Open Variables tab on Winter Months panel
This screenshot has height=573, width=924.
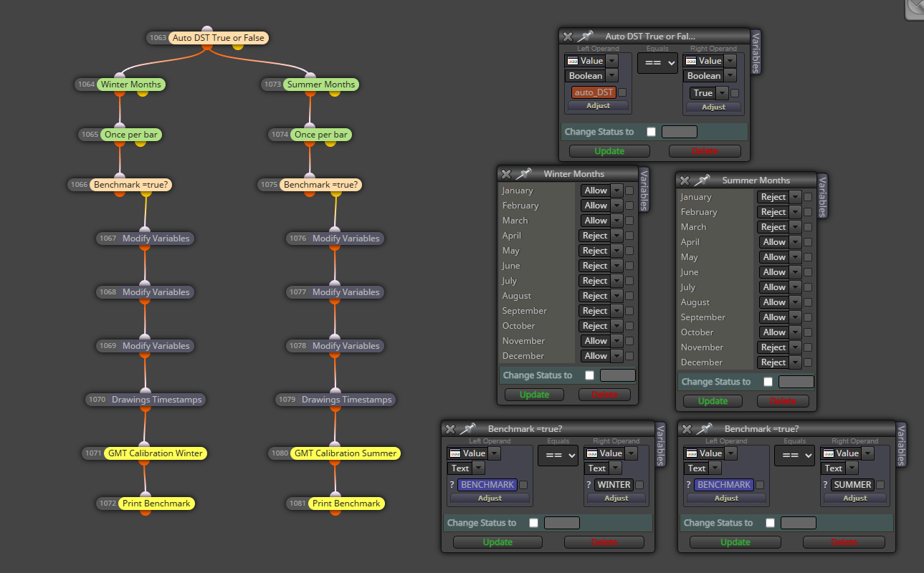tap(644, 190)
